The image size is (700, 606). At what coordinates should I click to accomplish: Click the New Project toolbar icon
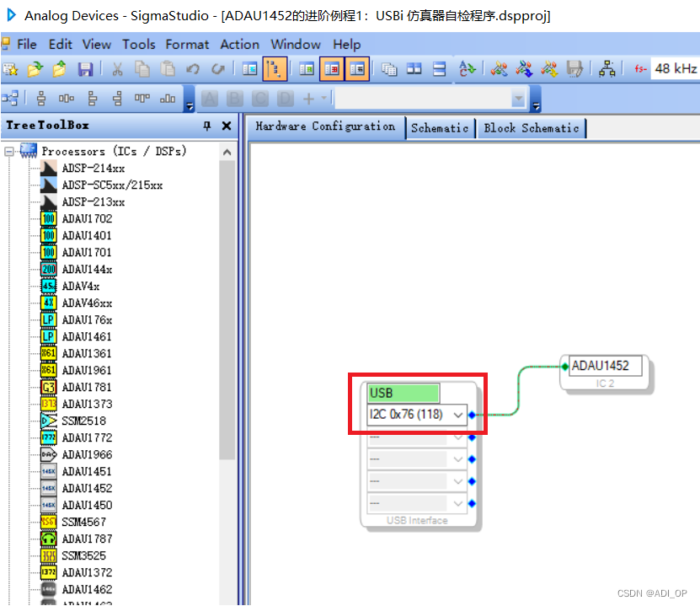coord(10,69)
